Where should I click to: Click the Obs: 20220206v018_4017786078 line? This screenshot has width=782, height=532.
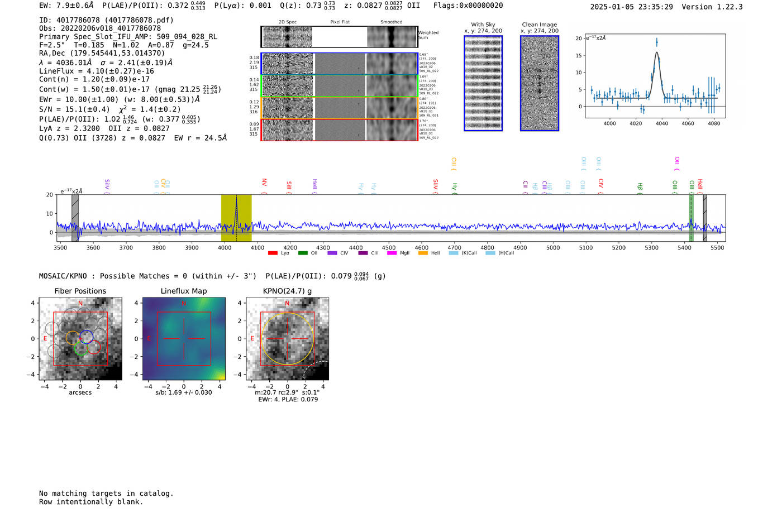coord(100,28)
